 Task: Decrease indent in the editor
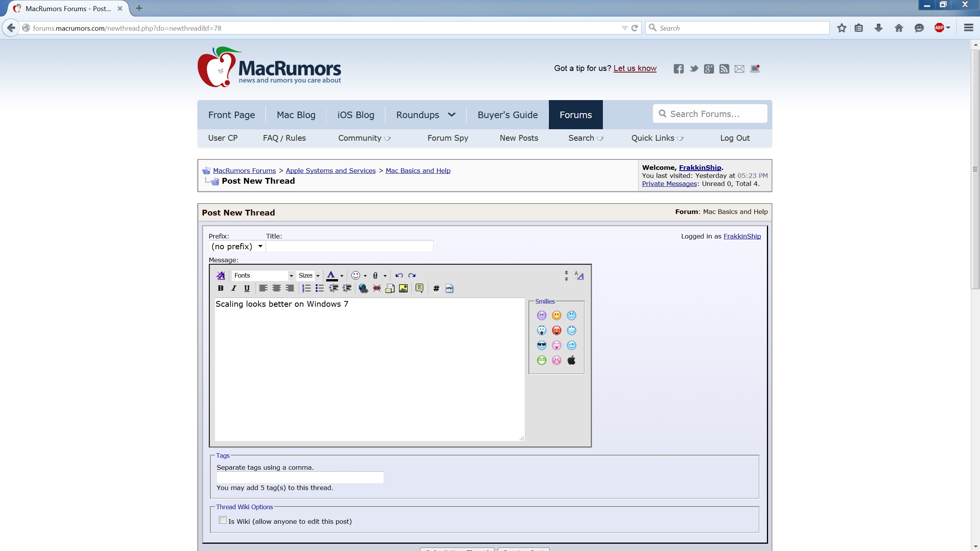pos(333,288)
